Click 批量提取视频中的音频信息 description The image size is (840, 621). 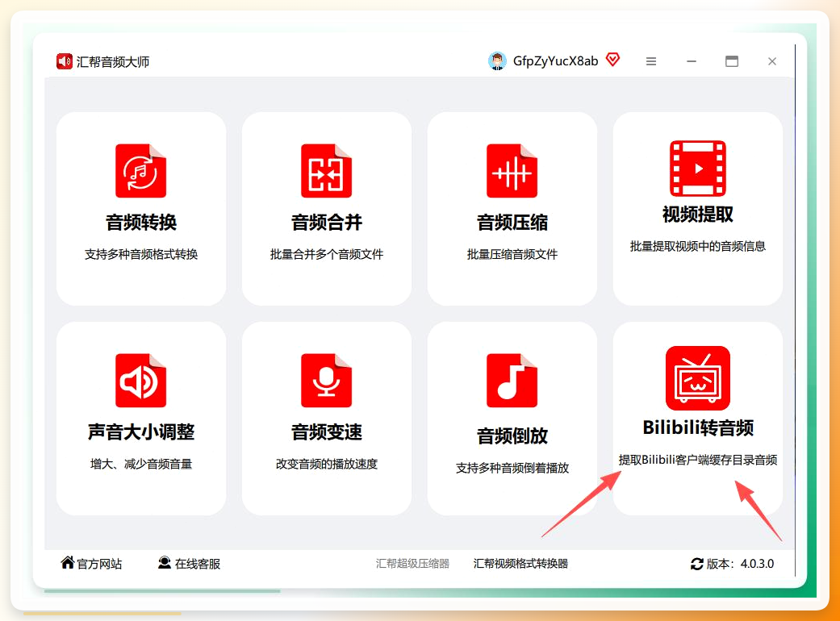click(x=697, y=246)
